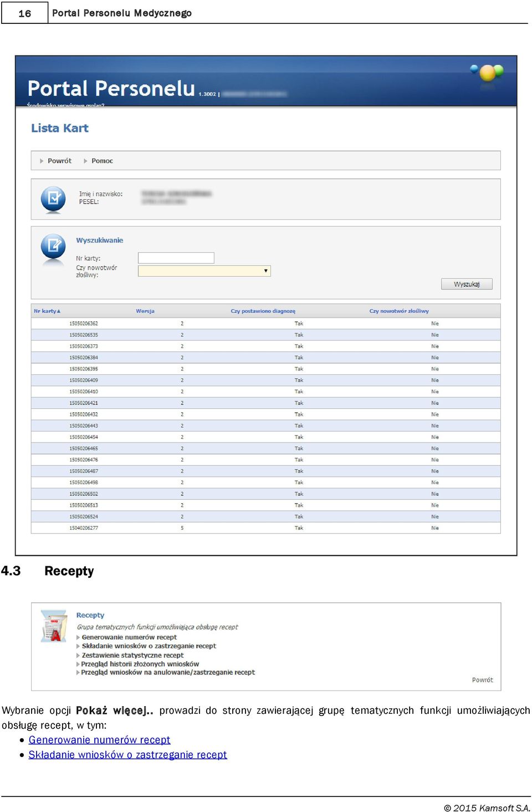Image resolution: width=532 pixels, height=812 pixels.
Task: Sort by Czy nowotwór złośliwy column header
Action: click(399, 311)
